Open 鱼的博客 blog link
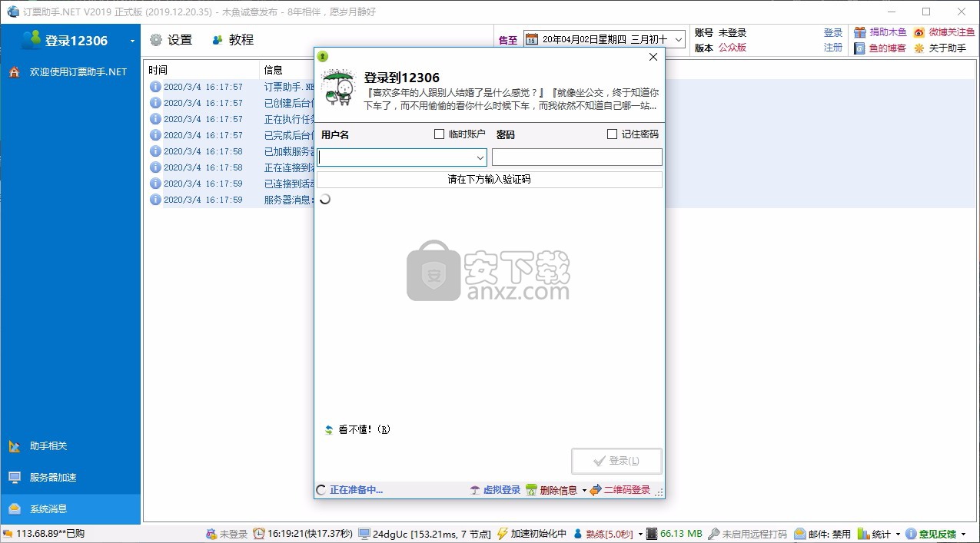The image size is (980, 543). click(x=887, y=48)
